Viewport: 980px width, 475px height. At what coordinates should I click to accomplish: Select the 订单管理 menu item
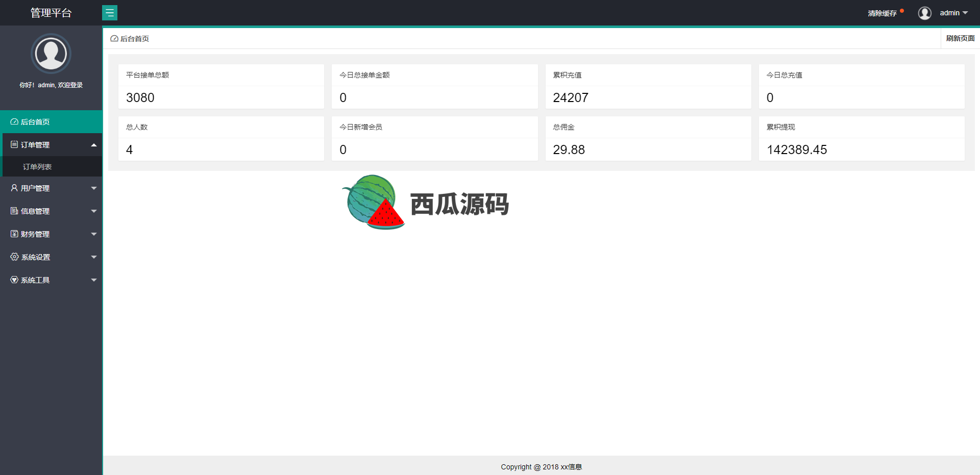[51, 145]
